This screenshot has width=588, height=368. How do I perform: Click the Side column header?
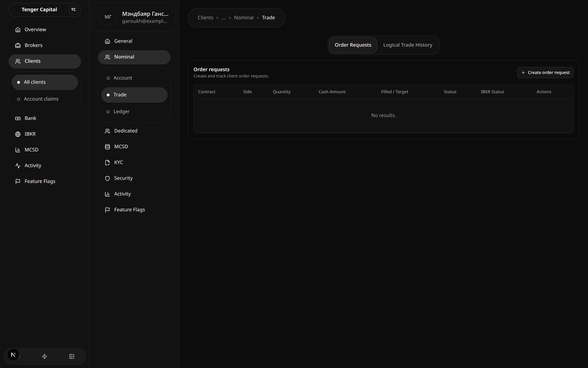[x=247, y=92]
